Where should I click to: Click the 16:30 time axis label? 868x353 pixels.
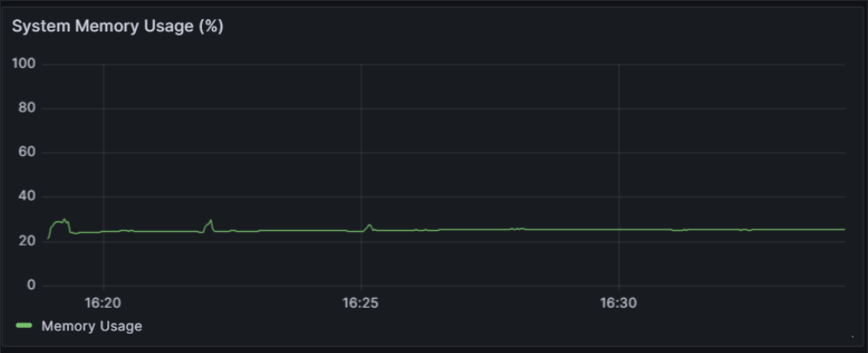click(619, 303)
